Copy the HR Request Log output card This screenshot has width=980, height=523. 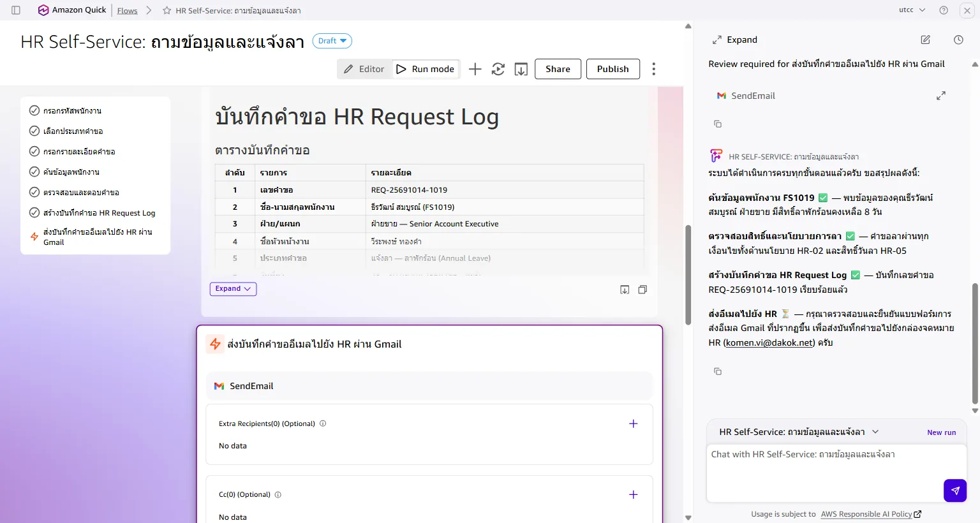[x=642, y=290]
